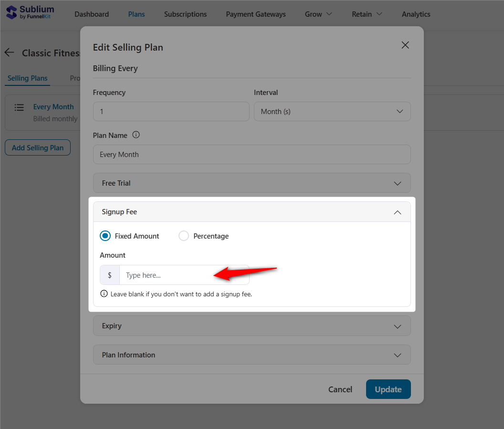Click the back arrow beside Classic Fitness
The width and height of the screenshot is (504, 429).
coord(9,52)
